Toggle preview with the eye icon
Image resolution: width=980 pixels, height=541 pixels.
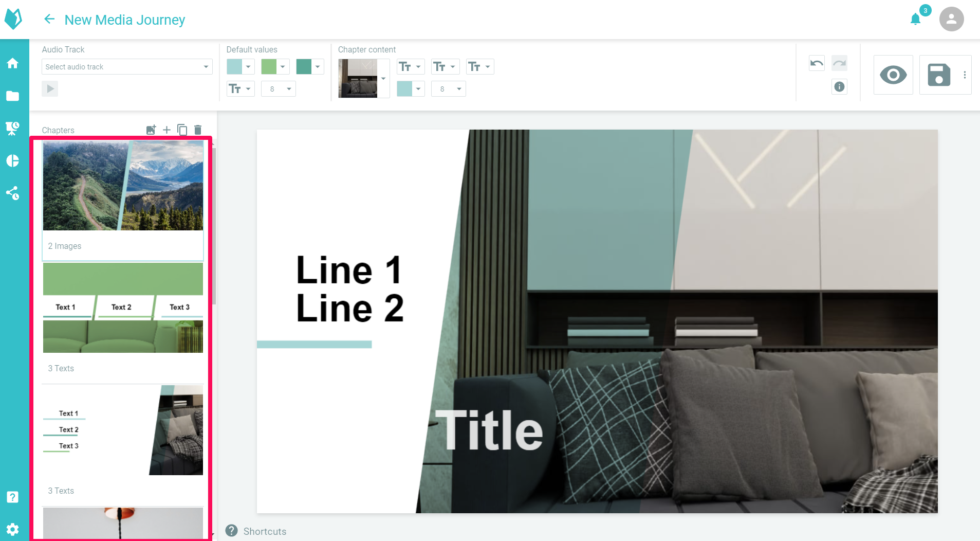coord(893,75)
